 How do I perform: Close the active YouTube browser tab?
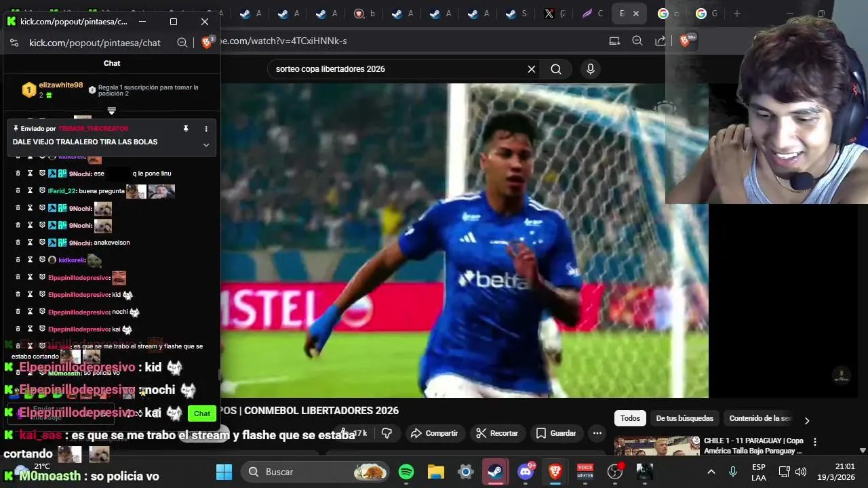click(x=636, y=14)
